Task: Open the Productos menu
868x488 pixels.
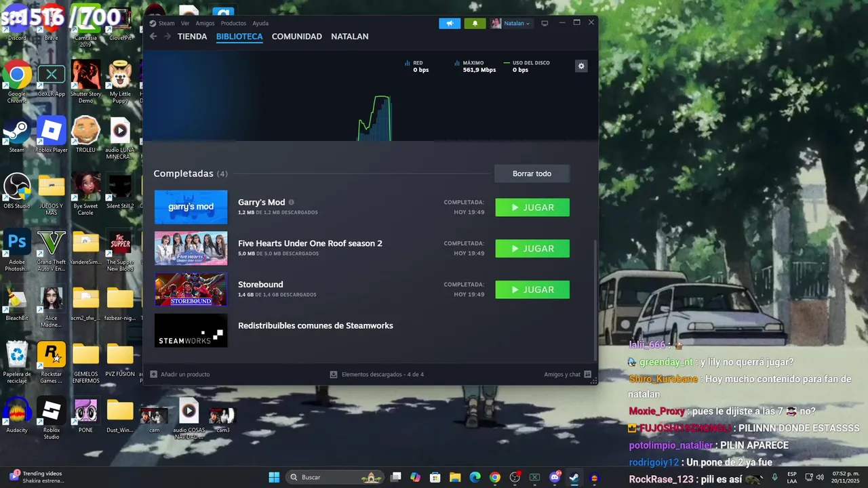Action: pyautogui.click(x=233, y=23)
